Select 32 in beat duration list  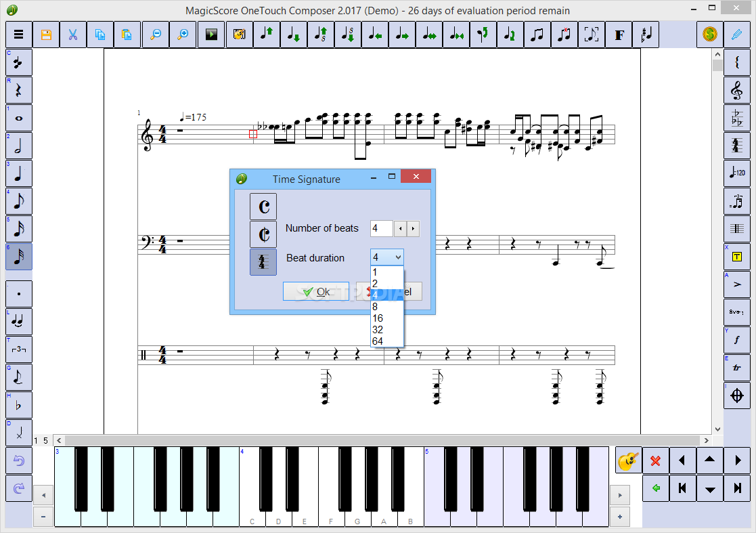[386, 330]
